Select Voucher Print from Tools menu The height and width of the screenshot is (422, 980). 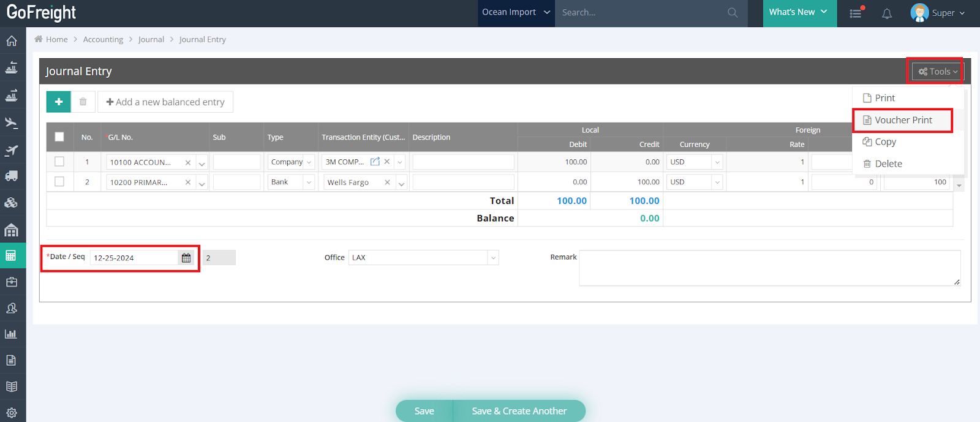903,120
